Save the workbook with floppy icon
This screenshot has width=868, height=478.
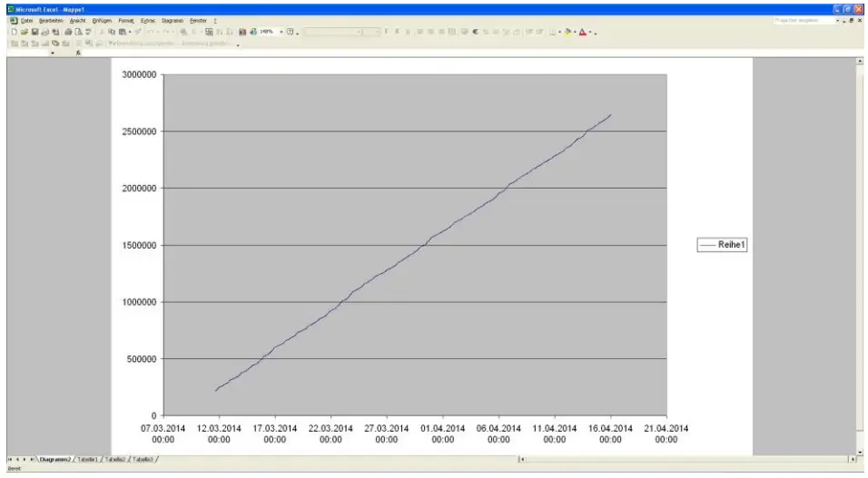(35, 32)
